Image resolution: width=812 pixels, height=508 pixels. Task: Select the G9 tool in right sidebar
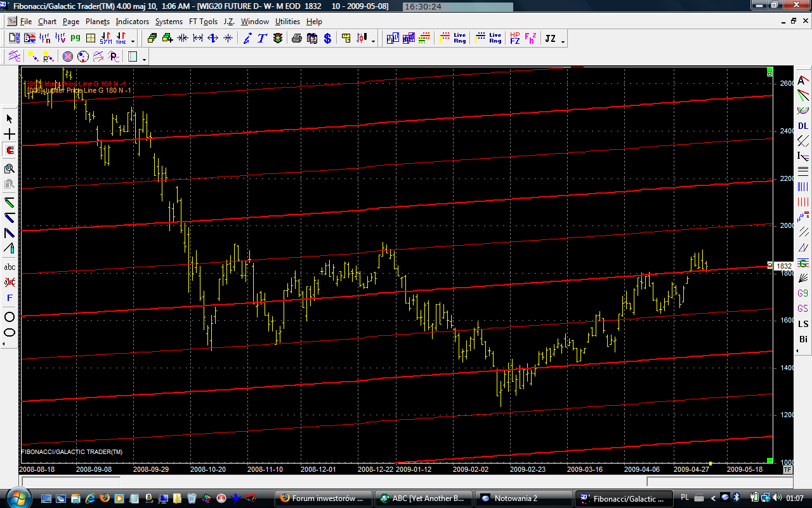803,293
